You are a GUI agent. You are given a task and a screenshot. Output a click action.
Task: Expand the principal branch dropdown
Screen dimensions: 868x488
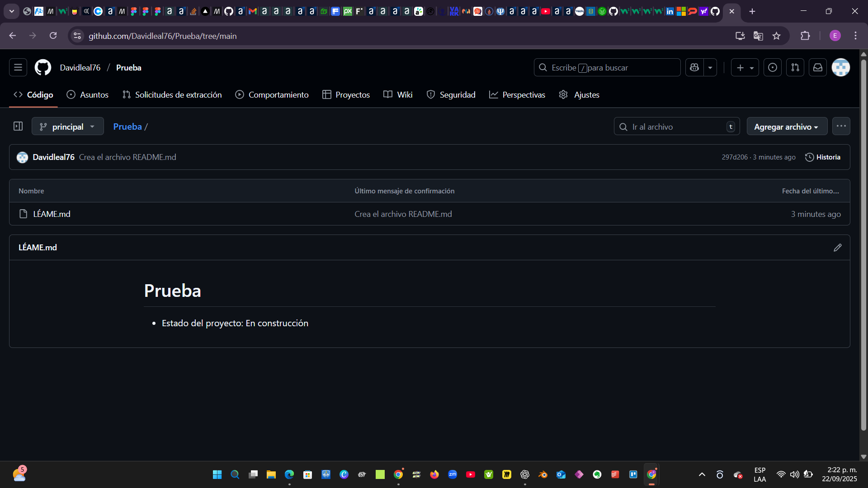(67, 127)
